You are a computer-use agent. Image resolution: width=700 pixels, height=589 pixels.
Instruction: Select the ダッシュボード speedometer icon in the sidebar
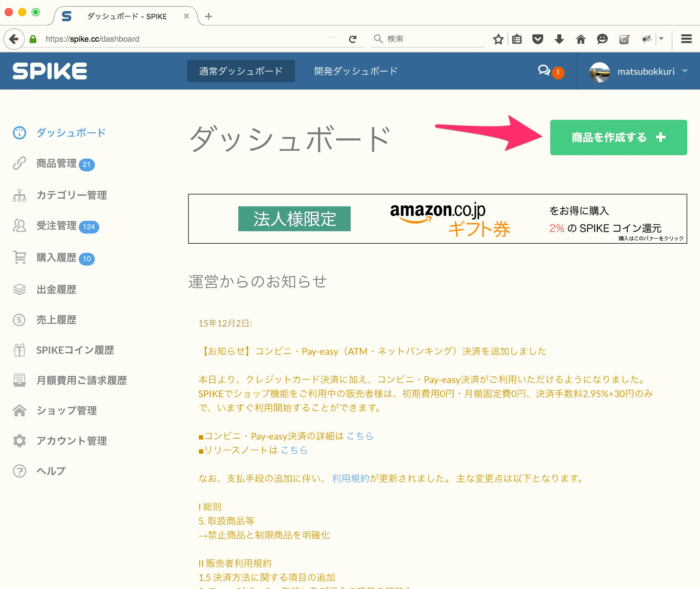[x=20, y=133]
